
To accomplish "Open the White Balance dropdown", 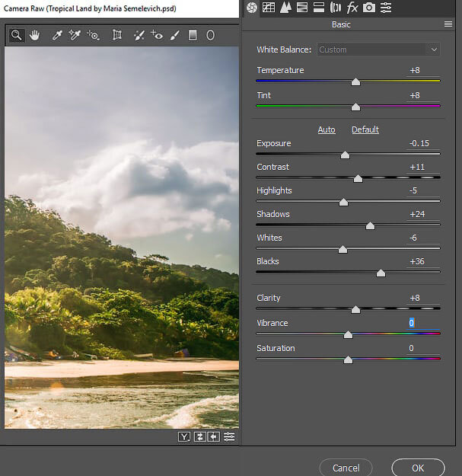I will click(378, 50).
